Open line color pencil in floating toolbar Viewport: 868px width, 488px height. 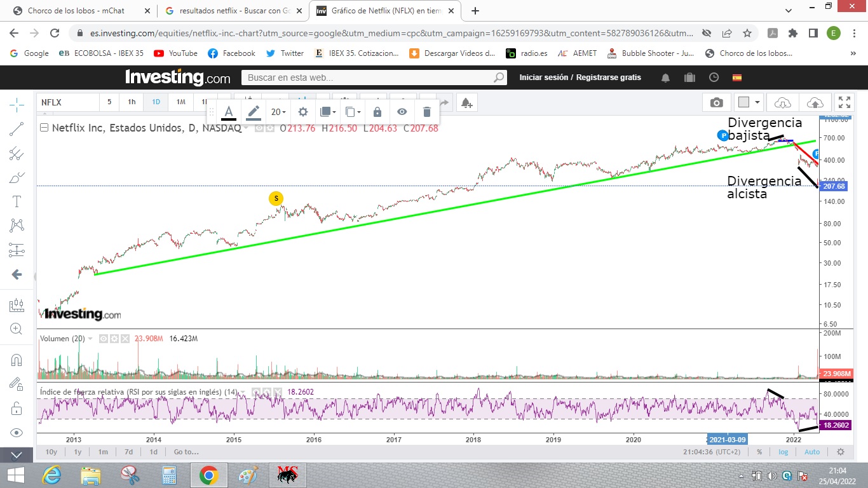(x=254, y=112)
